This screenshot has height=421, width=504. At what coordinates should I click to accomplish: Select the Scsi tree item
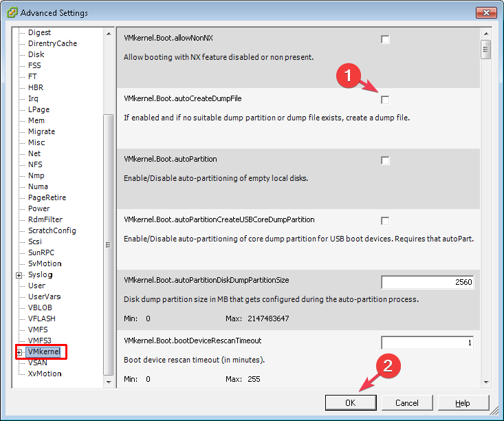pyautogui.click(x=34, y=241)
